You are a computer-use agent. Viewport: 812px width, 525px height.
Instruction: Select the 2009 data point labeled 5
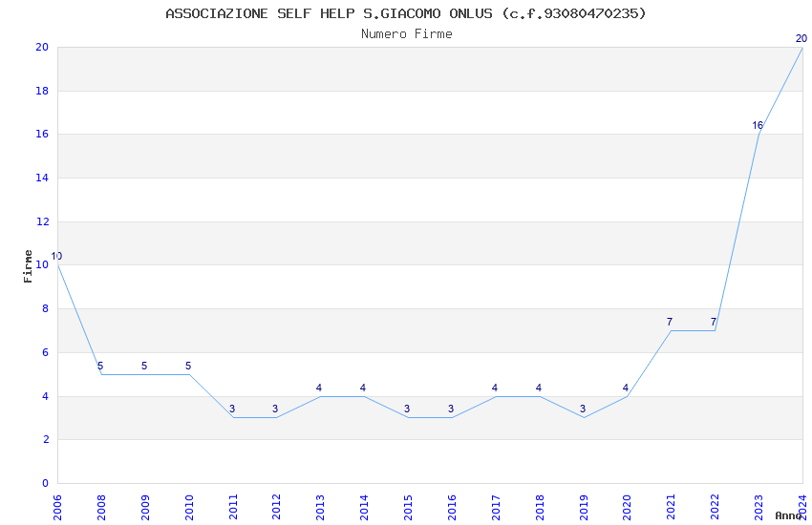point(144,374)
